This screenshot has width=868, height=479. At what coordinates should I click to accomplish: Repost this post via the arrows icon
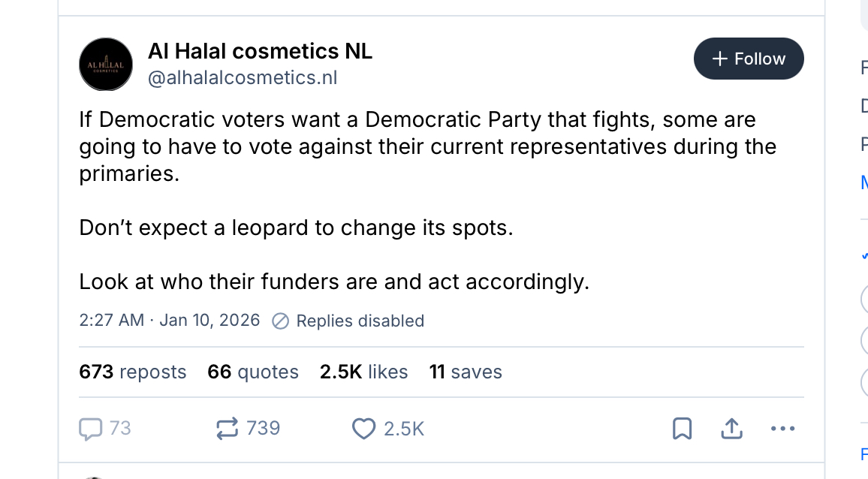tap(226, 429)
